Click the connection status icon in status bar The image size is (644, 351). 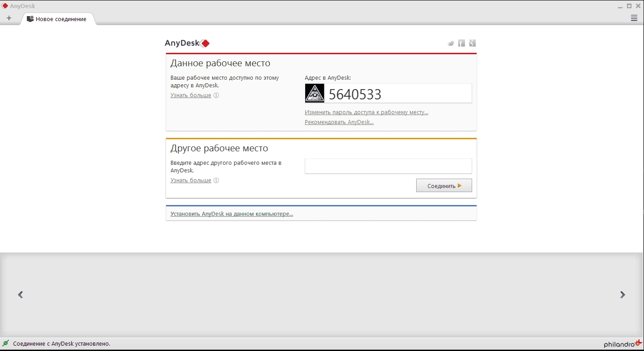tap(6, 343)
